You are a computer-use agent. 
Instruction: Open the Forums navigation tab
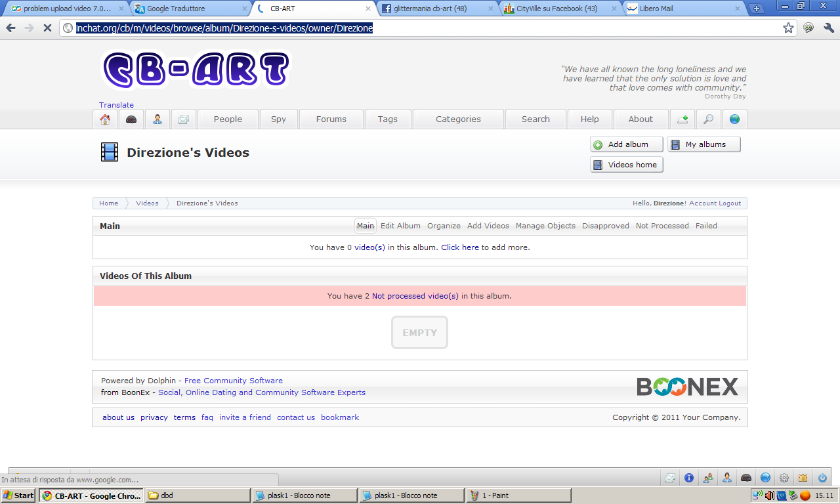(x=331, y=119)
